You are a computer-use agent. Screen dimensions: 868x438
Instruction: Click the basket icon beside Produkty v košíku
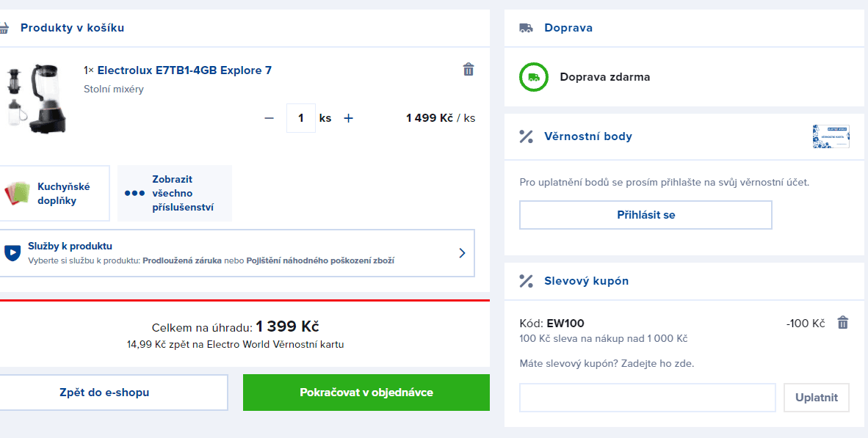tap(4, 28)
